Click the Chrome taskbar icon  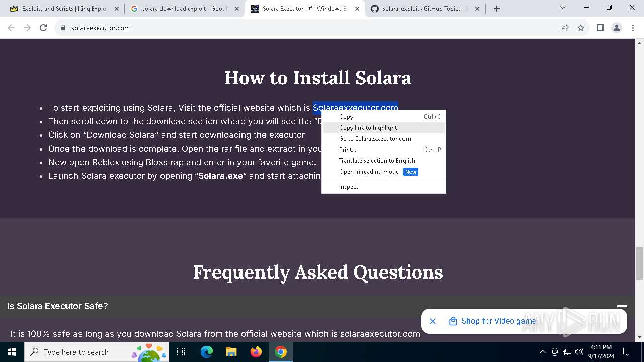(281, 352)
